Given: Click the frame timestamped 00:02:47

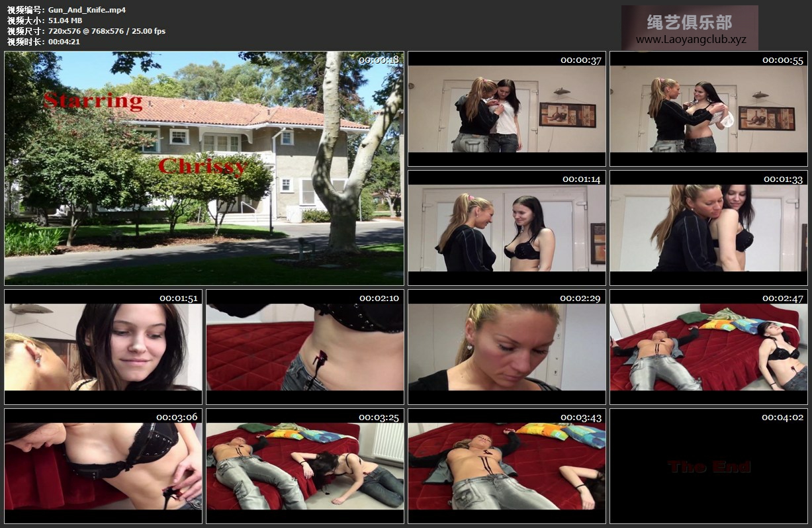Looking at the screenshot, I should coord(708,347).
